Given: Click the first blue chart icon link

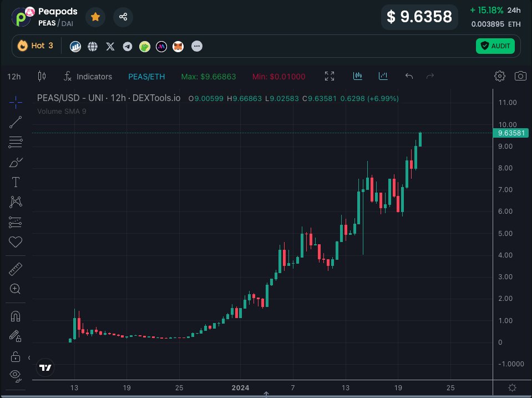Looking at the screenshot, I should 75,46.
